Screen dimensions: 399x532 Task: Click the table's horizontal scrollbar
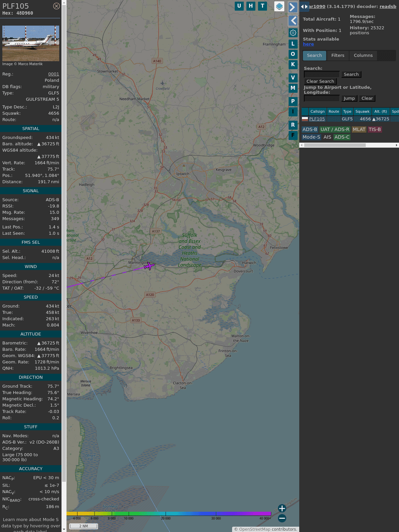click(335, 145)
